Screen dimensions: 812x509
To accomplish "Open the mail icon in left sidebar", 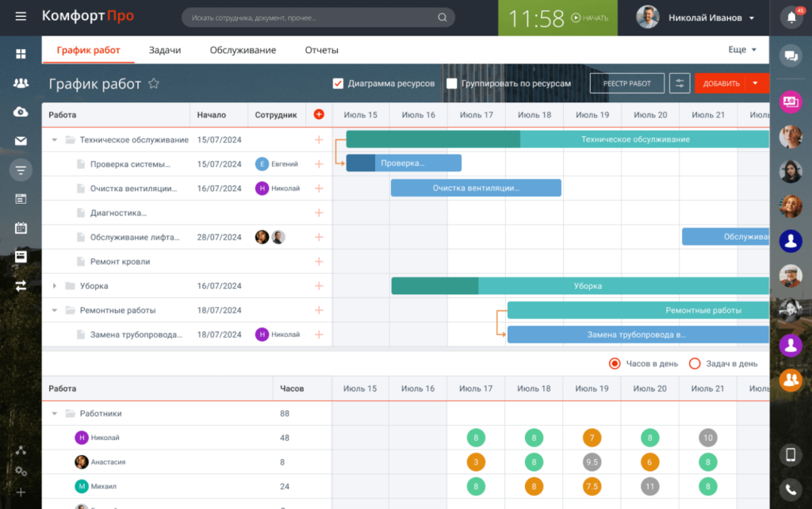I will coord(21,141).
